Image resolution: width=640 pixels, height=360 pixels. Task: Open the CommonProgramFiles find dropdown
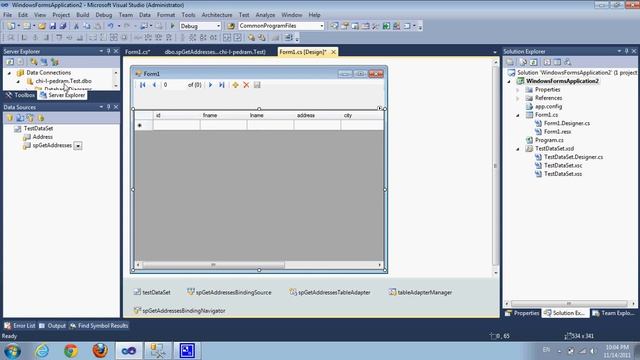(x=321, y=26)
